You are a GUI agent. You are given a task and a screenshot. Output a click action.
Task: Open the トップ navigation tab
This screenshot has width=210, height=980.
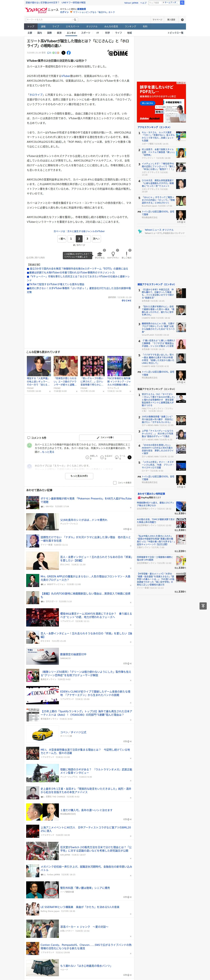(31, 26)
